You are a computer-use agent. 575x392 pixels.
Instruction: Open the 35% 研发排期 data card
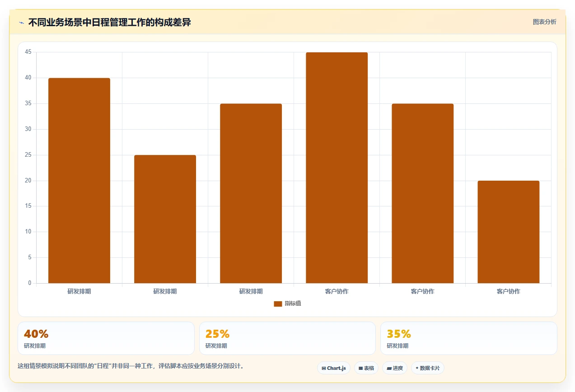(469, 338)
